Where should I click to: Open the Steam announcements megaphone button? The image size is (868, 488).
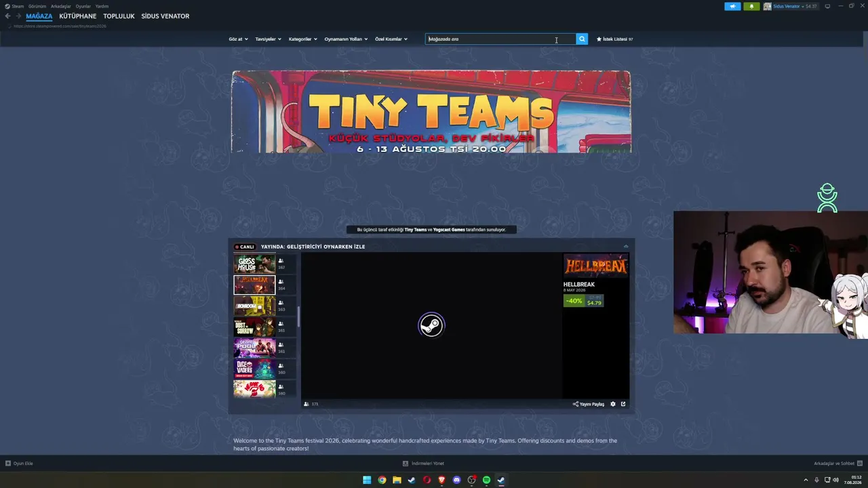point(732,6)
